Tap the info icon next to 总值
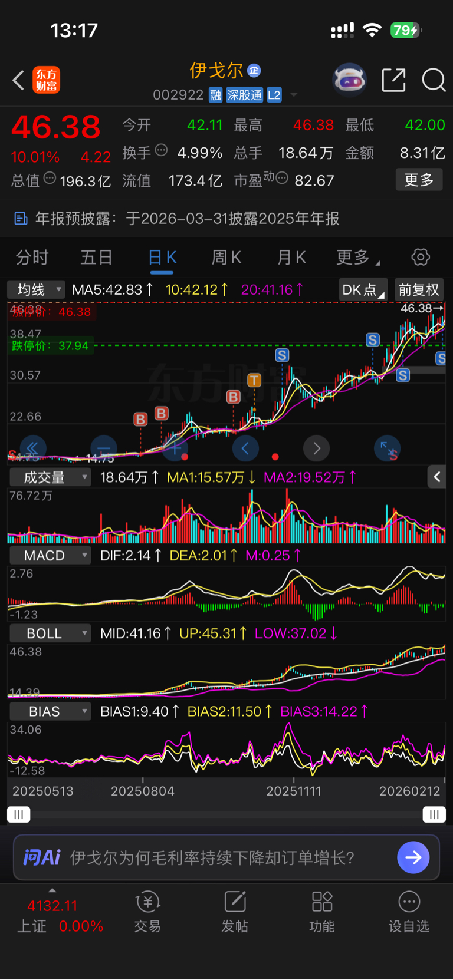 click(50, 178)
